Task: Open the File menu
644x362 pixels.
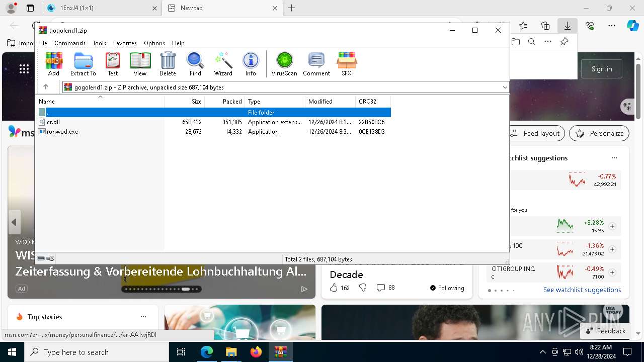Action: point(43,43)
